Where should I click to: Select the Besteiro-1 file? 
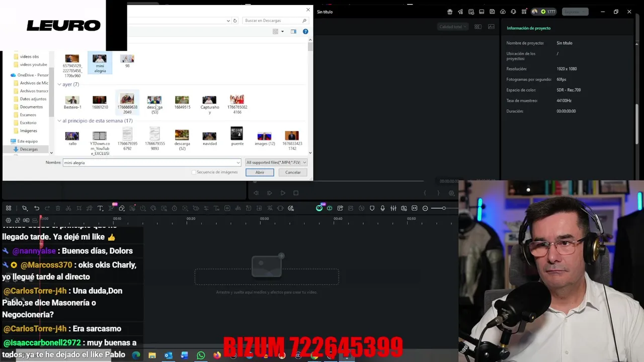[x=72, y=103]
